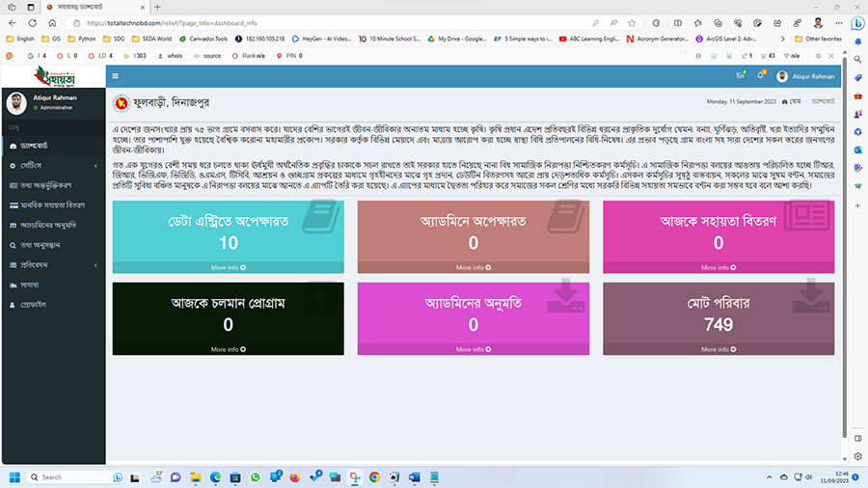The width and height of the screenshot is (868, 488).
Task: Click the ড্যাশবোর্ড sidebar item
Action: tap(53, 146)
